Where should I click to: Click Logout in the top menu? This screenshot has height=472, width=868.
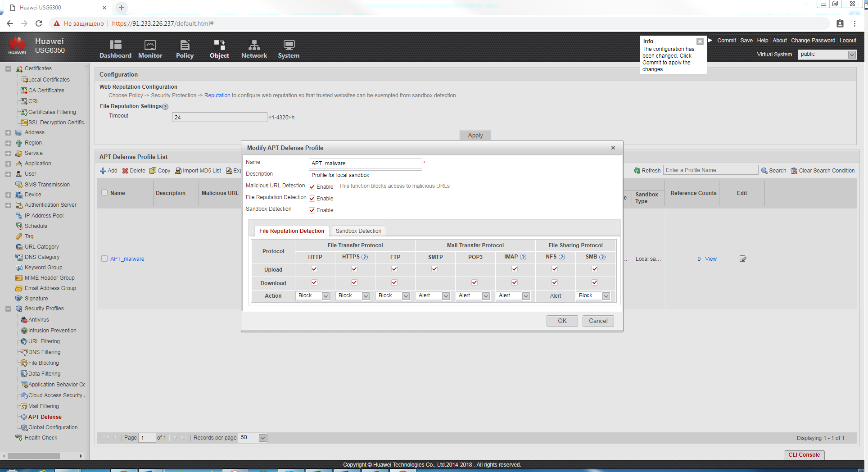coord(848,41)
